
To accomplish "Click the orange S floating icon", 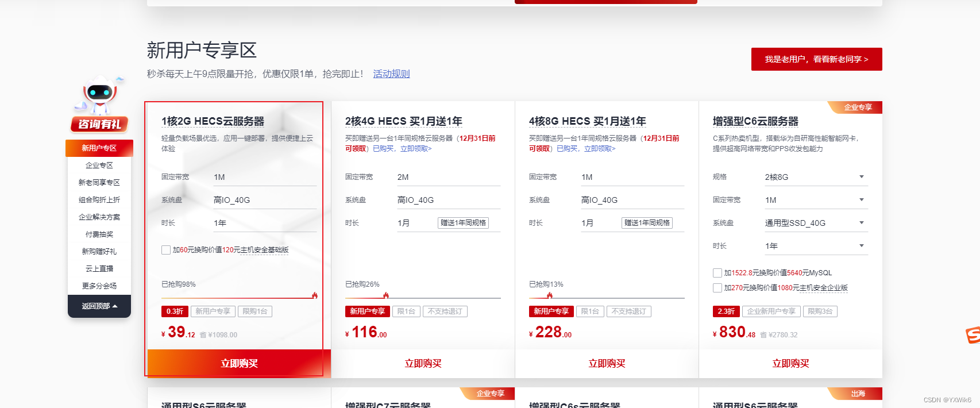I will click(973, 335).
